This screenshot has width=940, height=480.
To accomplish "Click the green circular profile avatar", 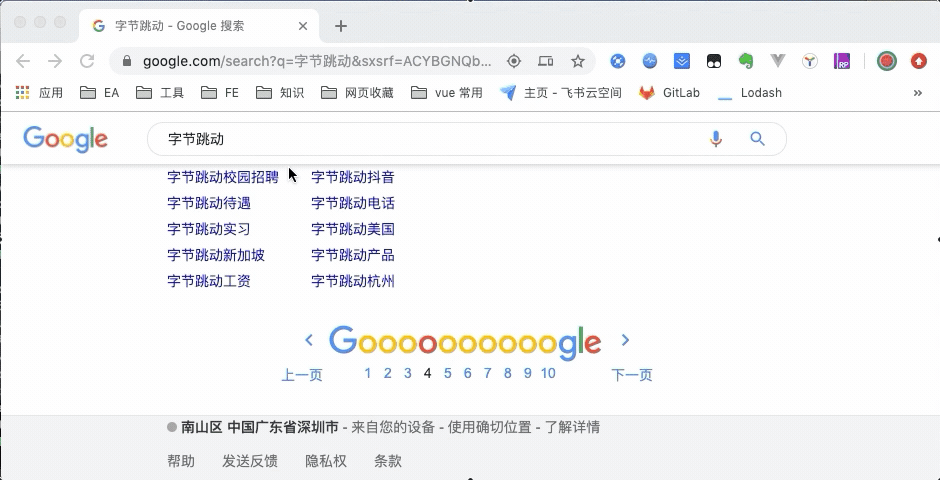I will tap(887, 61).
